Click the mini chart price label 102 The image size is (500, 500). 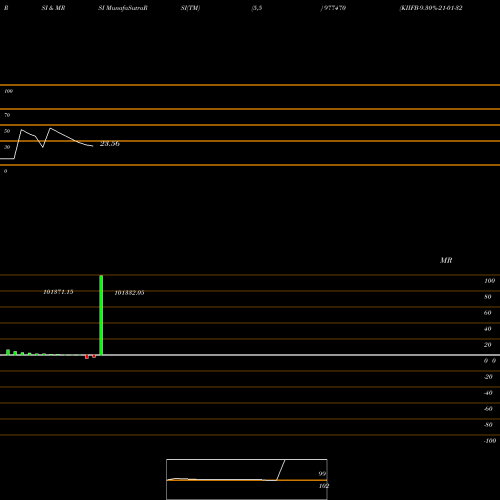tap(324, 486)
